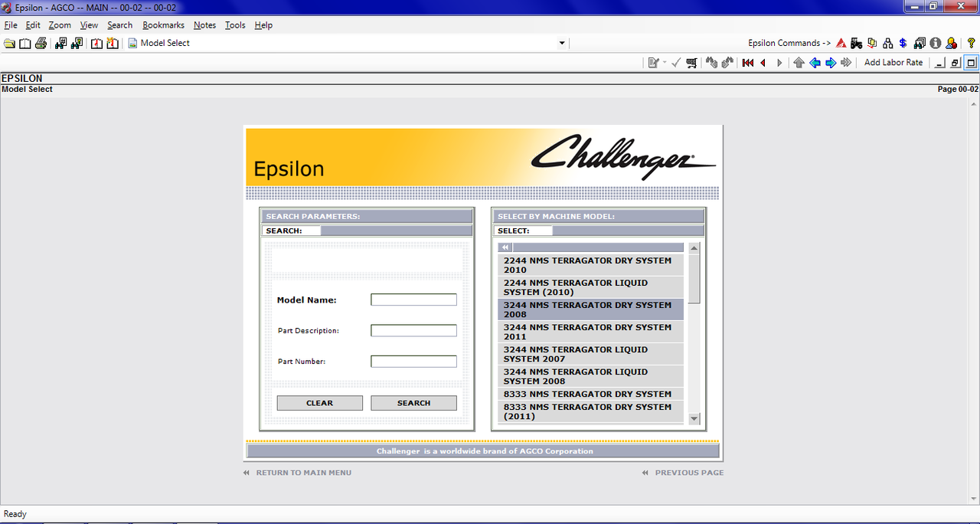Image resolution: width=980 pixels, height=524 pixels.
Task: Click the first gray hand search icon
Action: [712, 63]
